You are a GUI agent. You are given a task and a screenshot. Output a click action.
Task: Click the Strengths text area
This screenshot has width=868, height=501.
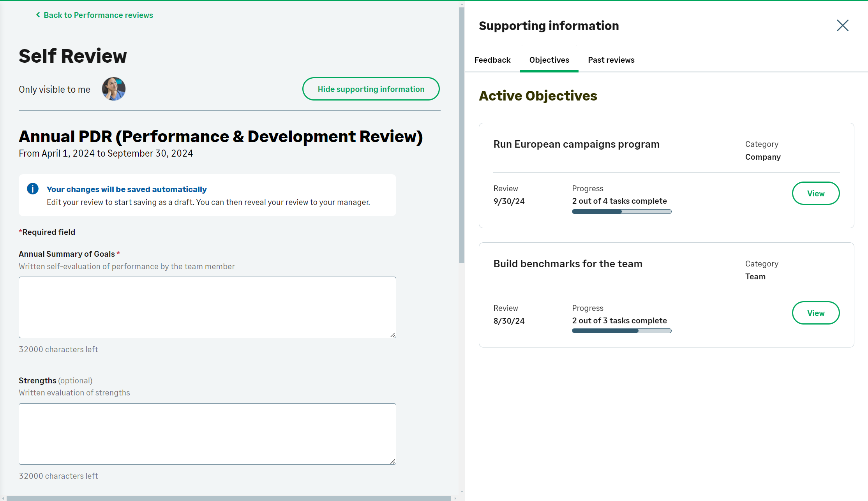tap(207, 434)
